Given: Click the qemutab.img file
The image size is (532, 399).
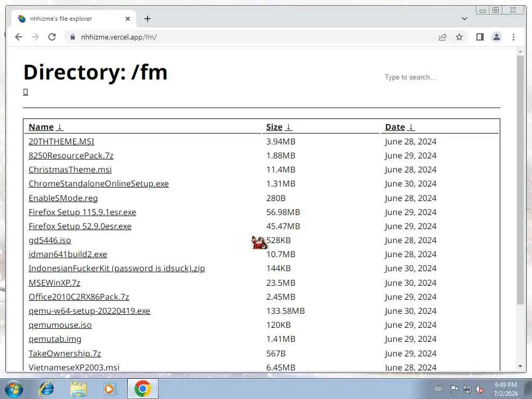Looking at the screenshot, I should [55, 339].
